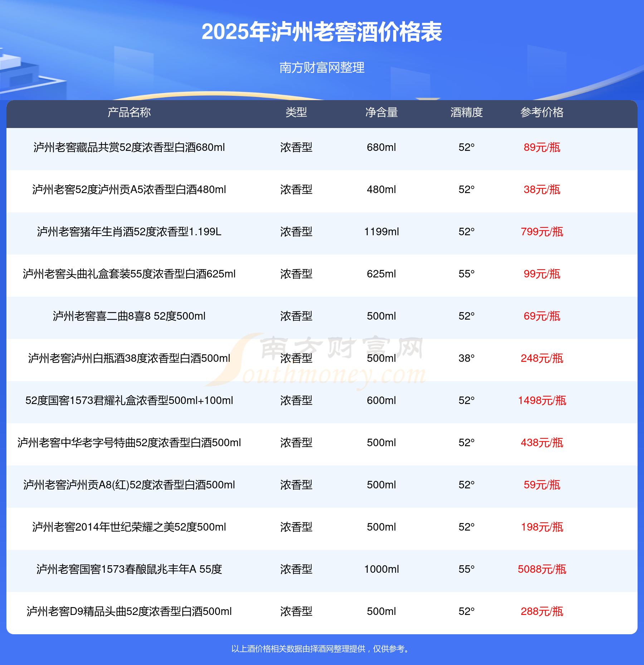This screenshot has height=665, width=644.
Task: Click '浓香型' 类型 cell in the 猪年生肖酒 row
Action: point(296,232)
